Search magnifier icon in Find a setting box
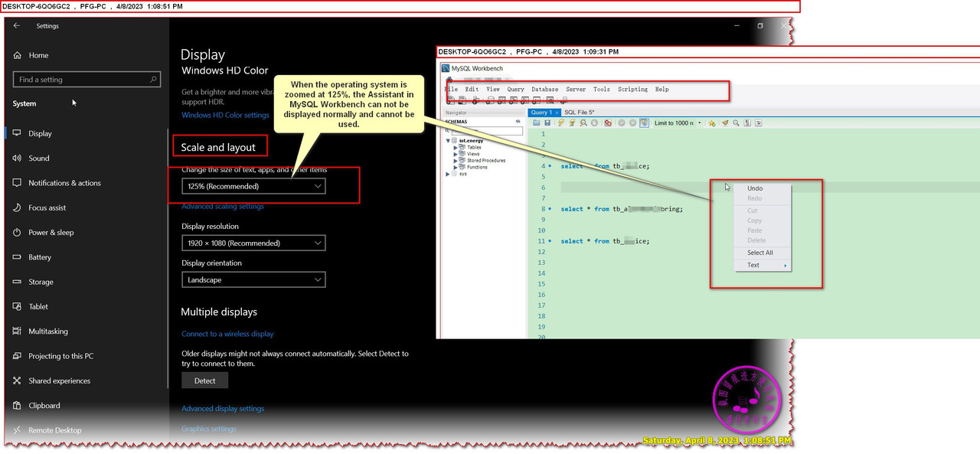Image resolution: width=980 pixels, height=454 pixels. pyautogui.click(x=154, y=79)
